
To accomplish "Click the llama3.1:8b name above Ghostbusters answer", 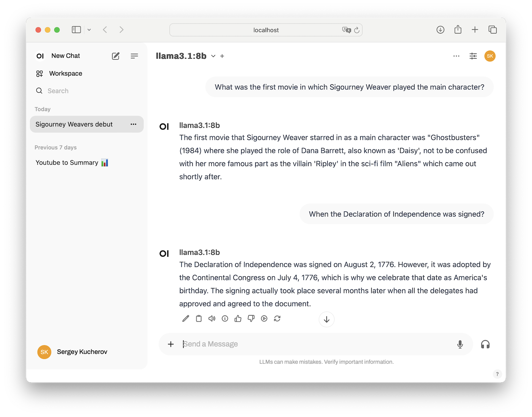I will pyautogui.click(x=199, y=125).
